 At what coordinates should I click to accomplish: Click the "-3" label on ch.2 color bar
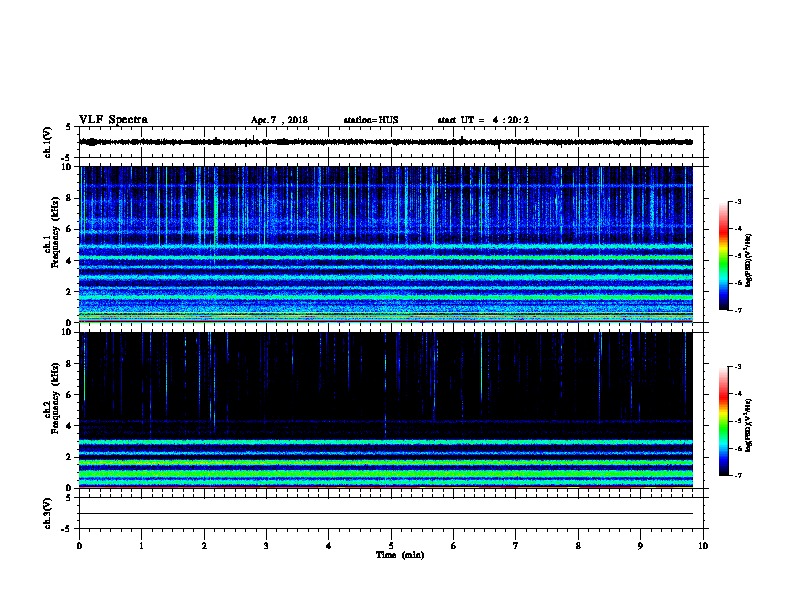[737, 367]
